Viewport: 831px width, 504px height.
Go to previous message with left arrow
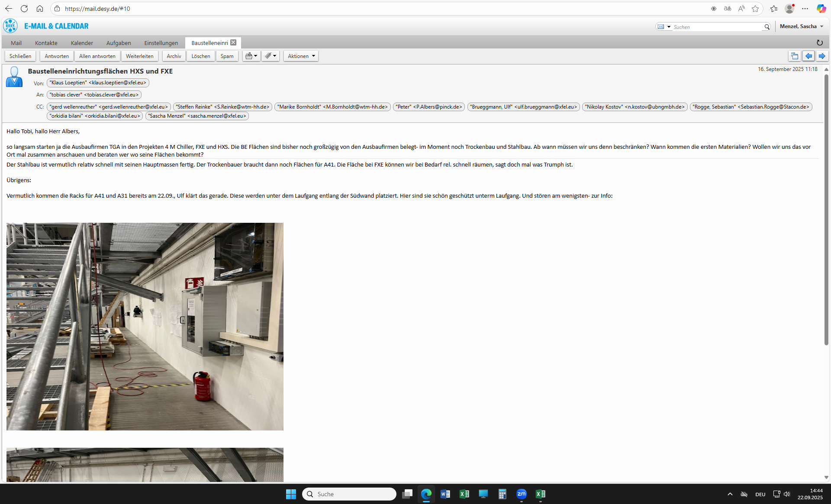pyautogui.click(x=808, y=56)
